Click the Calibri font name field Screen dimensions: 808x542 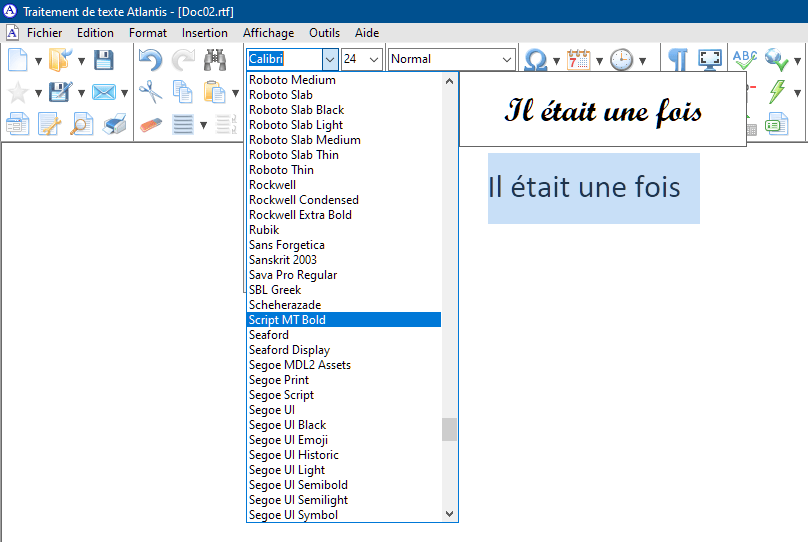[284, 59]
